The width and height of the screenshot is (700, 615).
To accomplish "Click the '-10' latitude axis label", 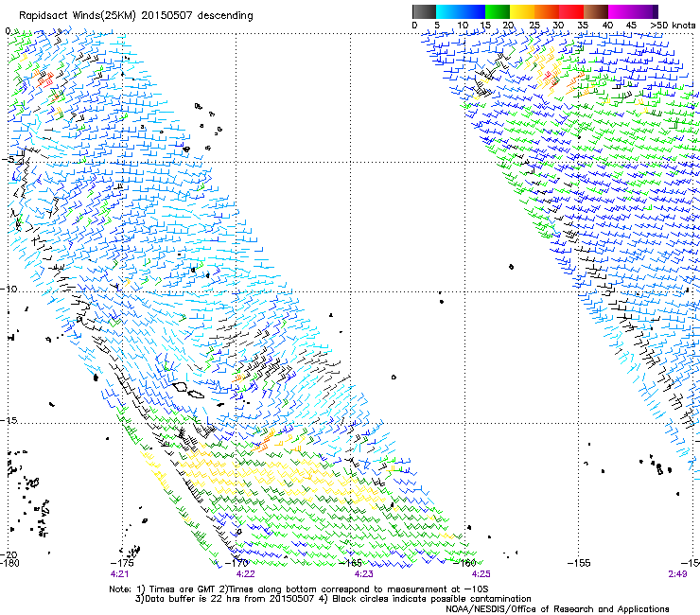I will point(9,289).
